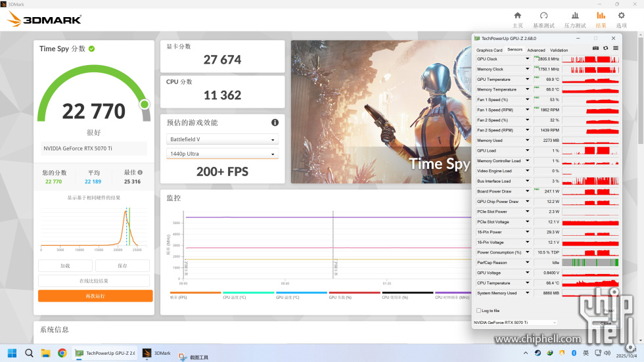Open the results bar chart icon
The height and width of the screenshot is (362, 644).
601,16
